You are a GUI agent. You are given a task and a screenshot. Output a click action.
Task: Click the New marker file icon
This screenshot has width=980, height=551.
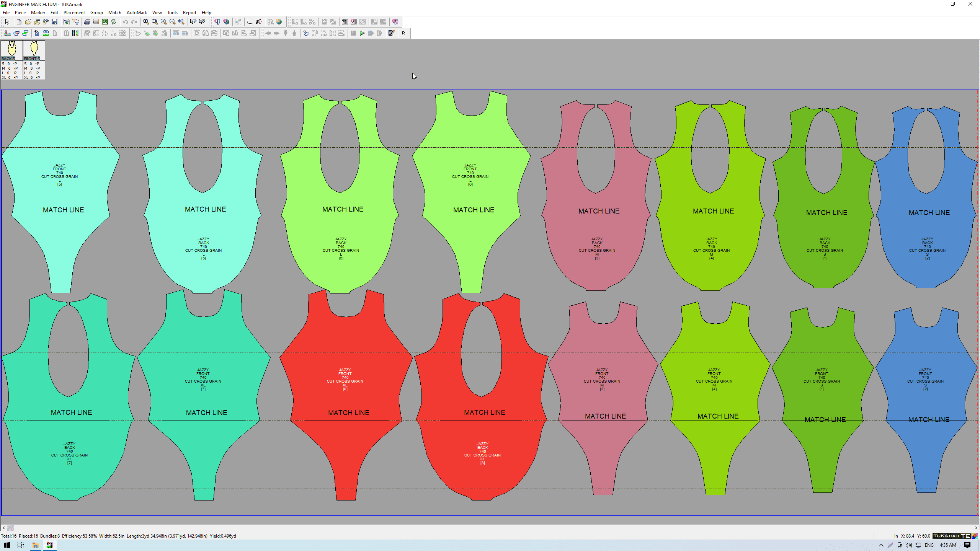(x=19, y=22)
